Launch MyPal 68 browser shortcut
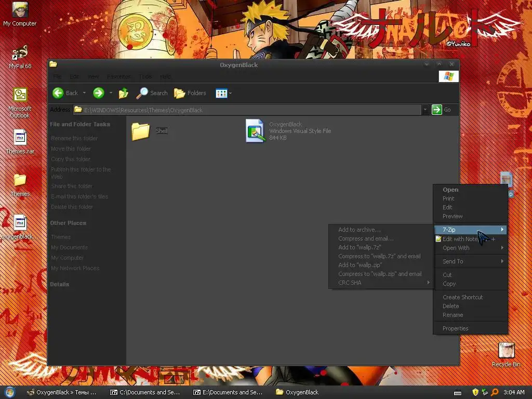 pyautogui.click(x=20, y=57)
